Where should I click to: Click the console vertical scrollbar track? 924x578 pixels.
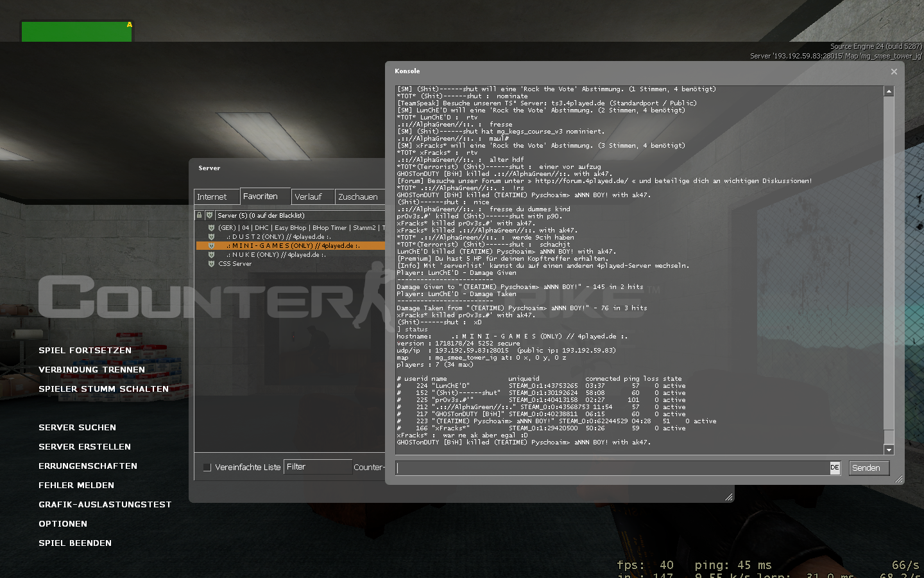coord(889,270)
